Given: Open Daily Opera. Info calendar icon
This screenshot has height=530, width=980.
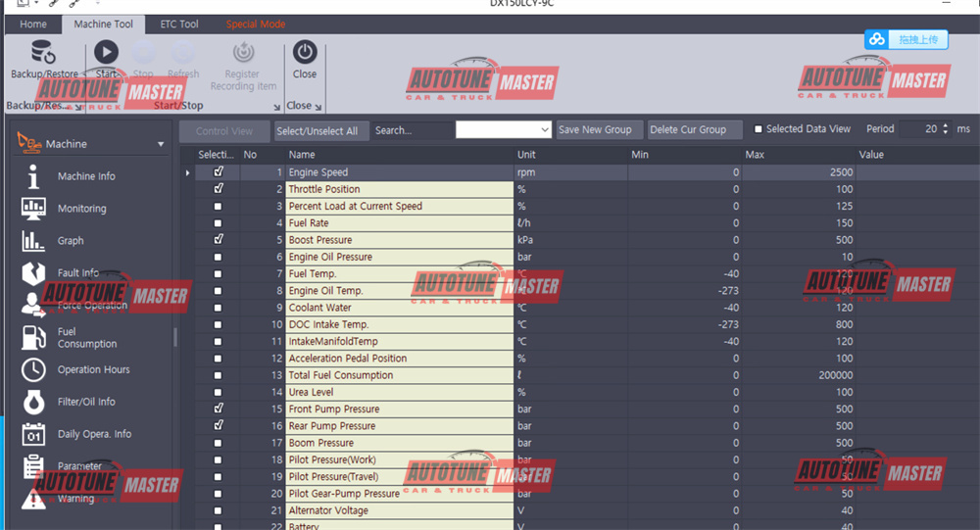Looking at the screenshot, I should [33, 434].
